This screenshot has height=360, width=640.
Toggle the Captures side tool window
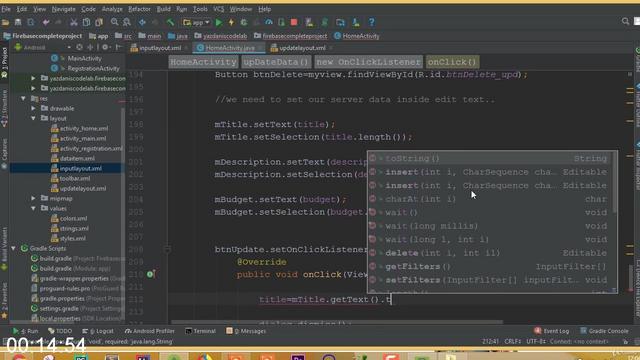coord(4,153)
